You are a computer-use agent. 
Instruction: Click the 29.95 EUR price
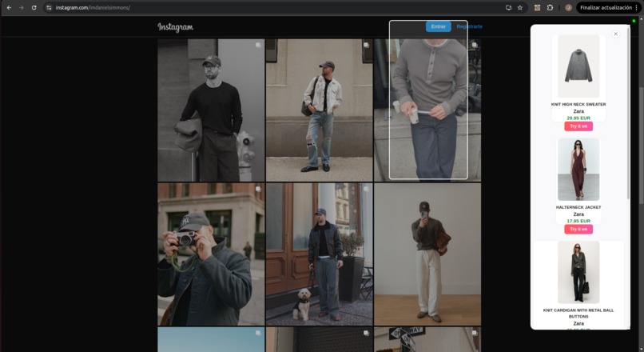pyautogui.click(x=578, y=118)
